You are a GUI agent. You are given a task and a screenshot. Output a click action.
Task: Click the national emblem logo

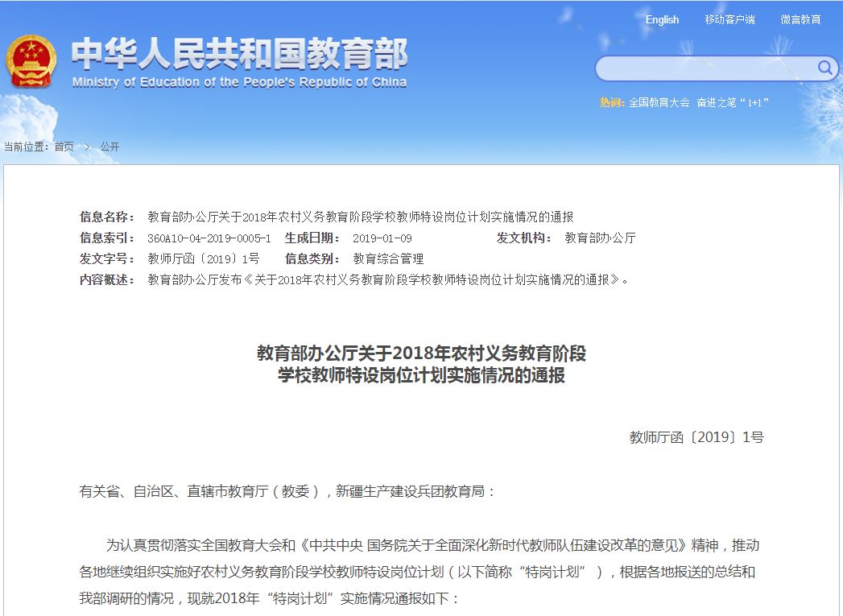coord(31,61)
